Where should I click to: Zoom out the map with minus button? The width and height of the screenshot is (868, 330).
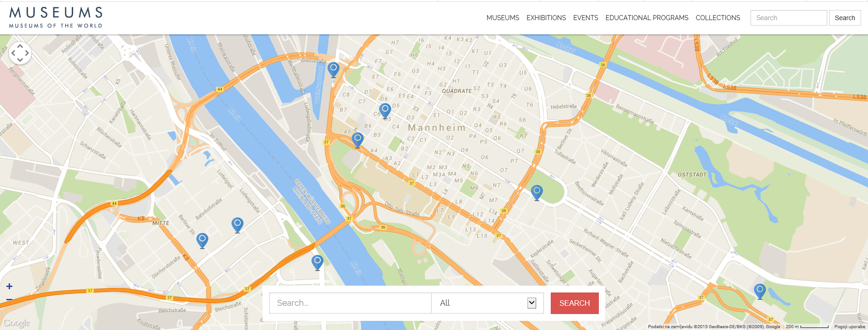pyautogui.click(x=9, y=300)
